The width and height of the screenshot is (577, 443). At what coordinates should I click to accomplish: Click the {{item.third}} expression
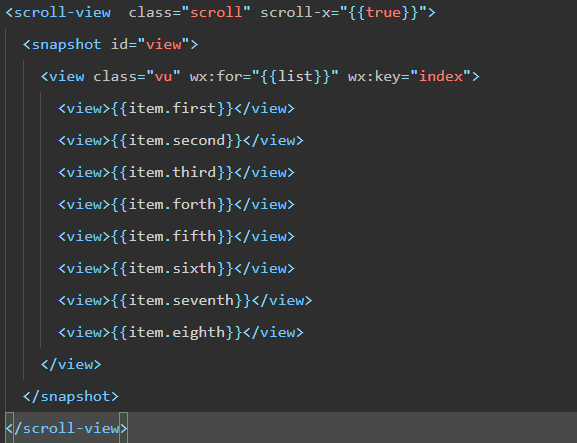[172, 173]
